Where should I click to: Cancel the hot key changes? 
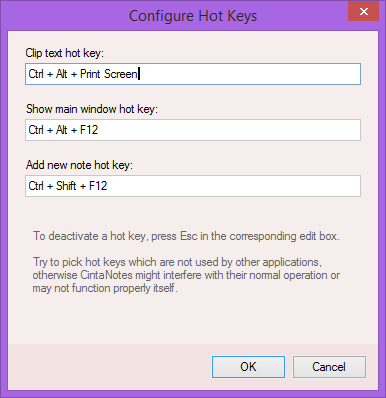[329, 367]
